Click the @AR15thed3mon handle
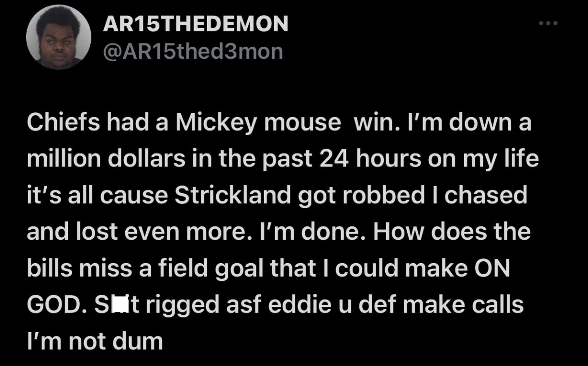 [x=193, y=51]
